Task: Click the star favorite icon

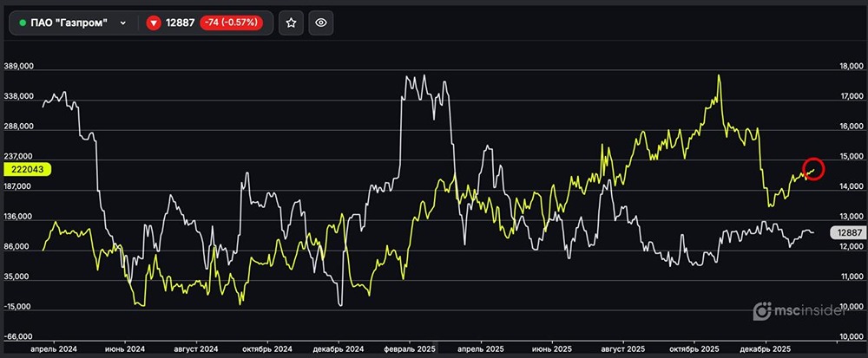Action: pyautogui.click(x=291, y=23)
